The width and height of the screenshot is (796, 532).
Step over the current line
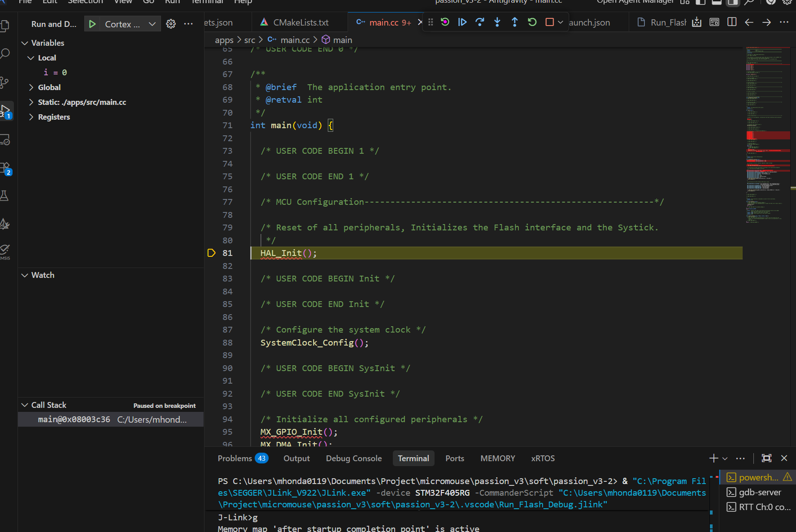[x=480, y=22]
